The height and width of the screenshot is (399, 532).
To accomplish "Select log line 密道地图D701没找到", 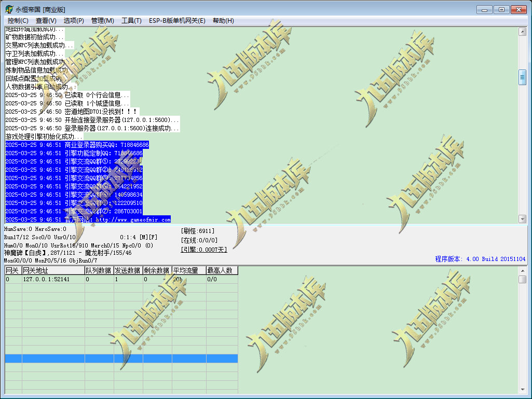I will point(72,112).
